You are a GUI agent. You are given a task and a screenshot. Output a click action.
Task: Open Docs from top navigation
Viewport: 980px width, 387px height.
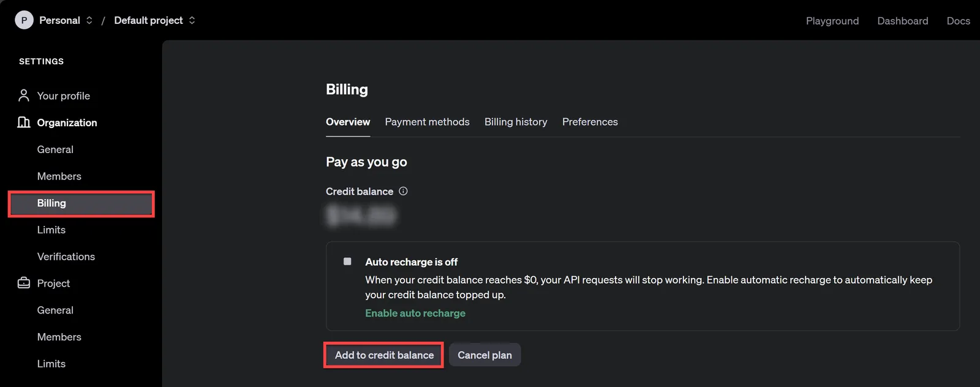(958, 21)
